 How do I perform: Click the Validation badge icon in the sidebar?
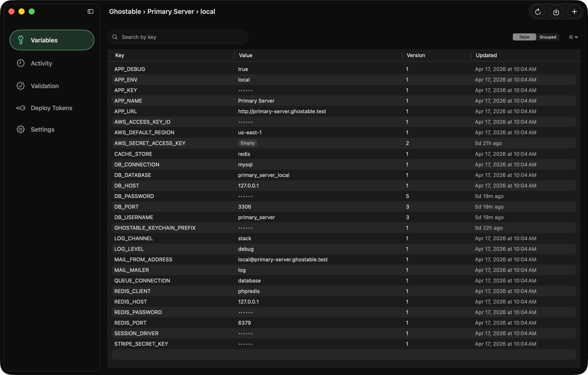tap(20, 86)
